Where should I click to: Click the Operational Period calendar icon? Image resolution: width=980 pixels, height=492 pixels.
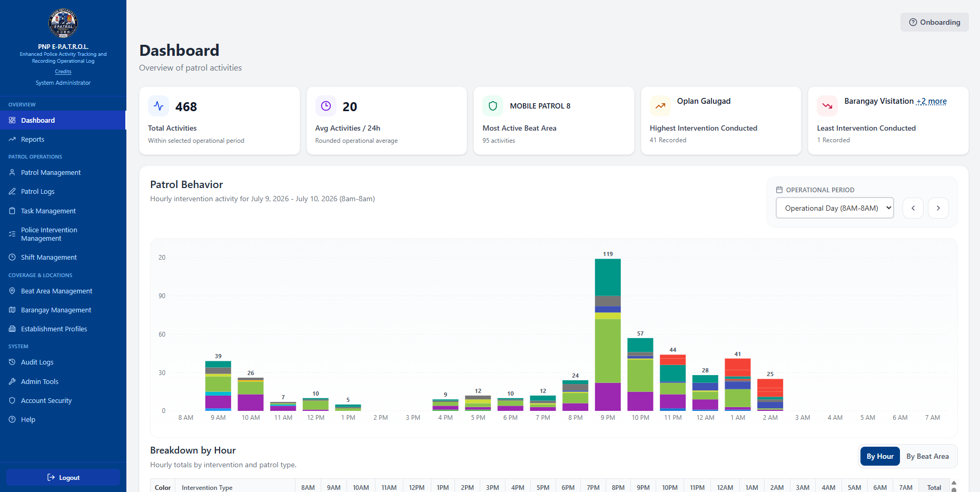coord(779,190)
